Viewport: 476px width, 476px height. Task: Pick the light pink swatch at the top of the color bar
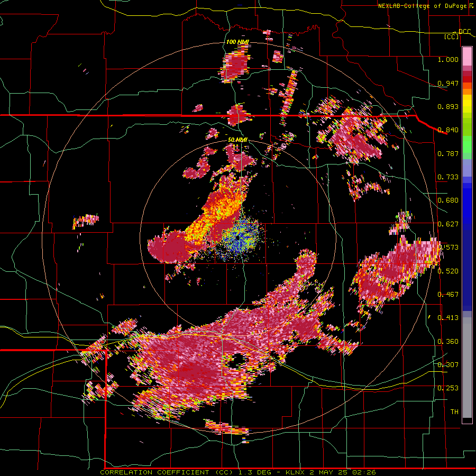click(x=467, y=56)
